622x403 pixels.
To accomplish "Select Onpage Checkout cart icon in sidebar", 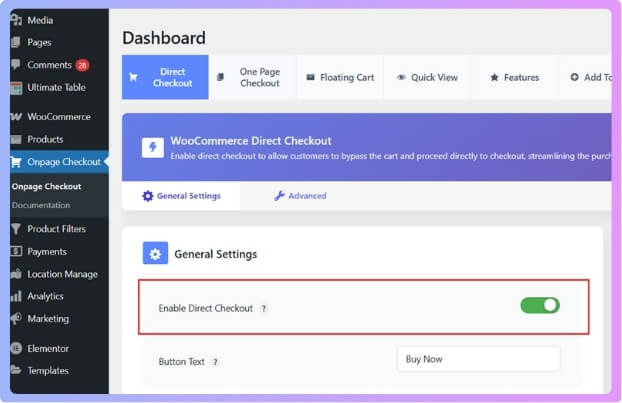I will (x=16, y=162).
